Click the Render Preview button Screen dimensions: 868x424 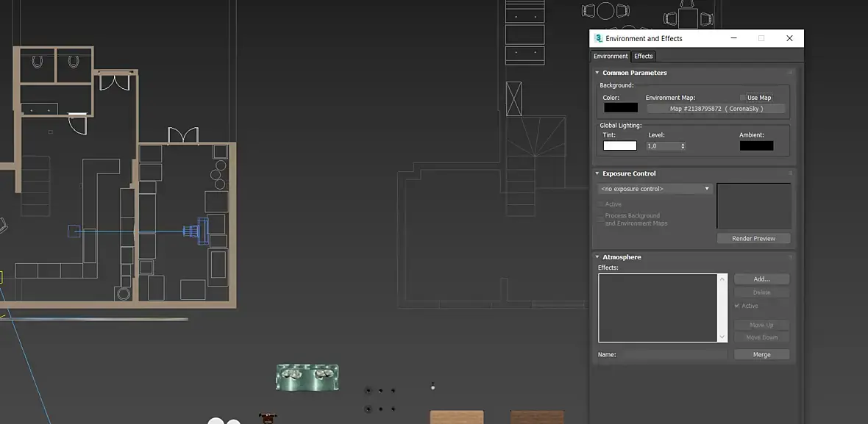[753, 238]
